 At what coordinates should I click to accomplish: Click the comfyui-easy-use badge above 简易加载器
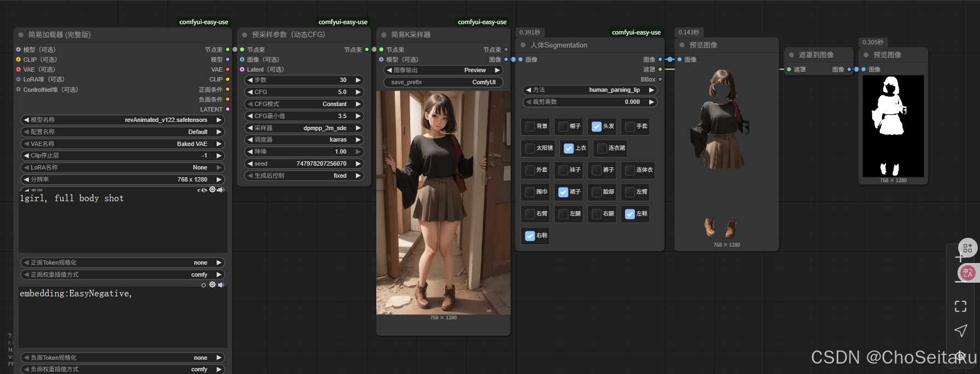(204, 22)
